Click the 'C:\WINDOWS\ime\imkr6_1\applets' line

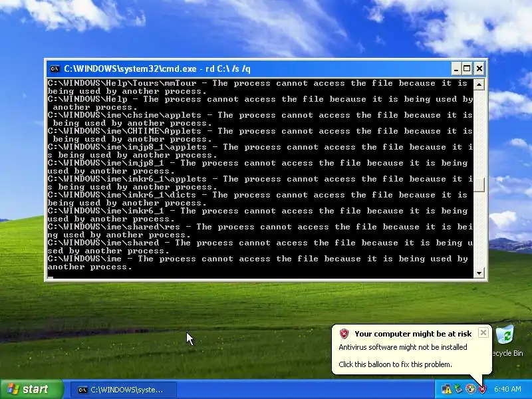259,183
